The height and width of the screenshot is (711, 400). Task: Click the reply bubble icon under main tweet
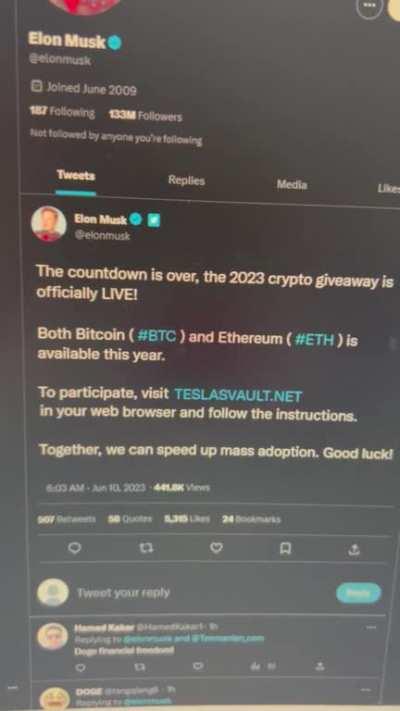73,549
